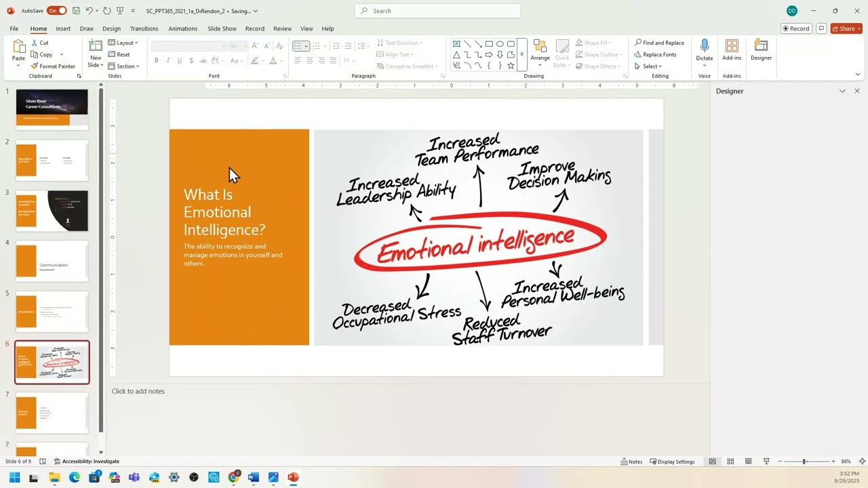Screen dimensions: 868x488
Task: Switch to Slide Sorter view
Action: coord(730,462)
